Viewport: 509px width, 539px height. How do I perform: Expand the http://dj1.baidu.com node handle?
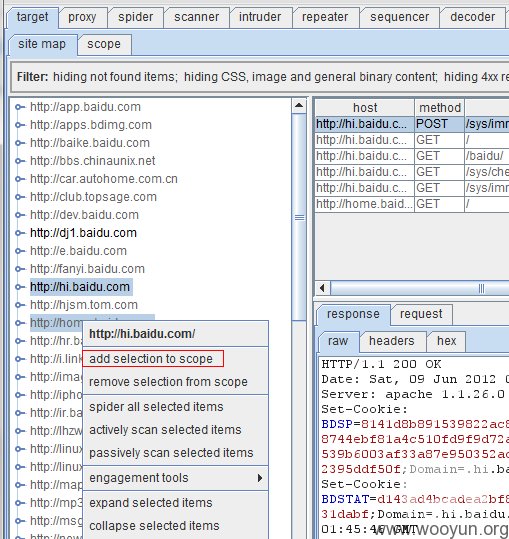coord(20,233)
